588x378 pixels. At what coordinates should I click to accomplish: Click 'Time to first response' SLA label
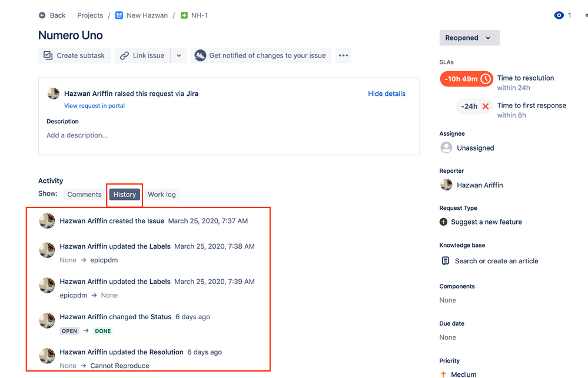click(x=531, y=105)
